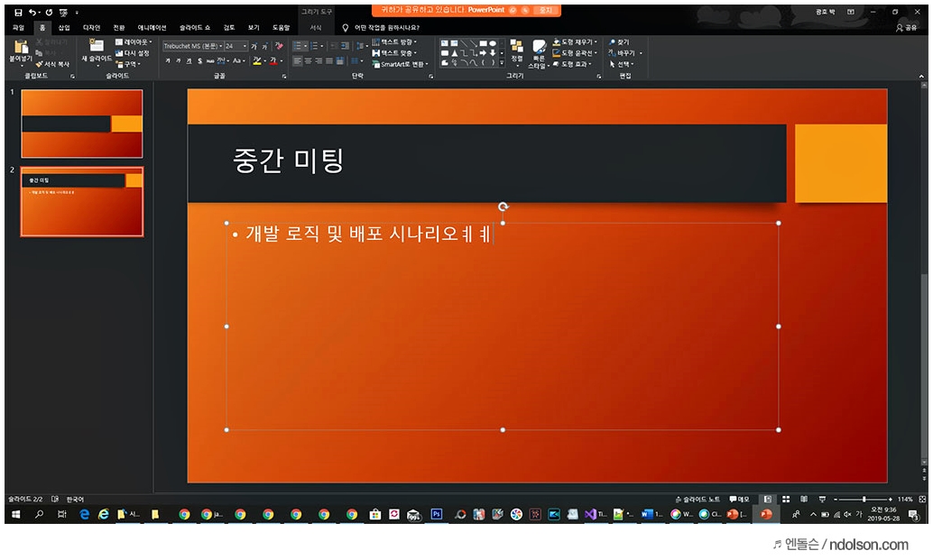Select the rectangle shape in gallery
Viewport: 933px width, 560px height.
483,43
